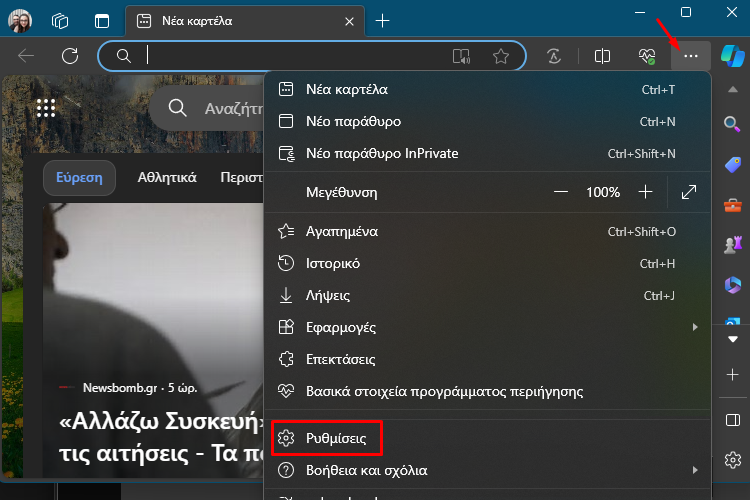Expand the Εφαρμογές submenu

pyautogui.click(x=487, y=327)
